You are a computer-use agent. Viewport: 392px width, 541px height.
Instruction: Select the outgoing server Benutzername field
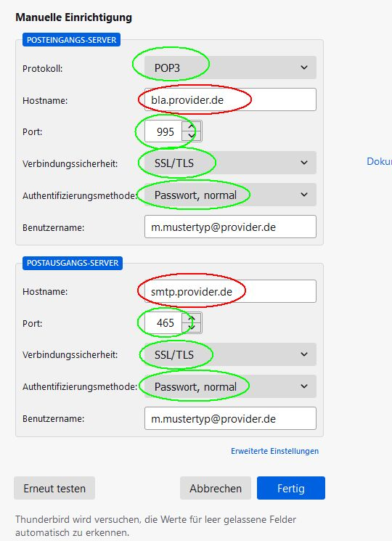pyautogui.click(x=230, y=418)
